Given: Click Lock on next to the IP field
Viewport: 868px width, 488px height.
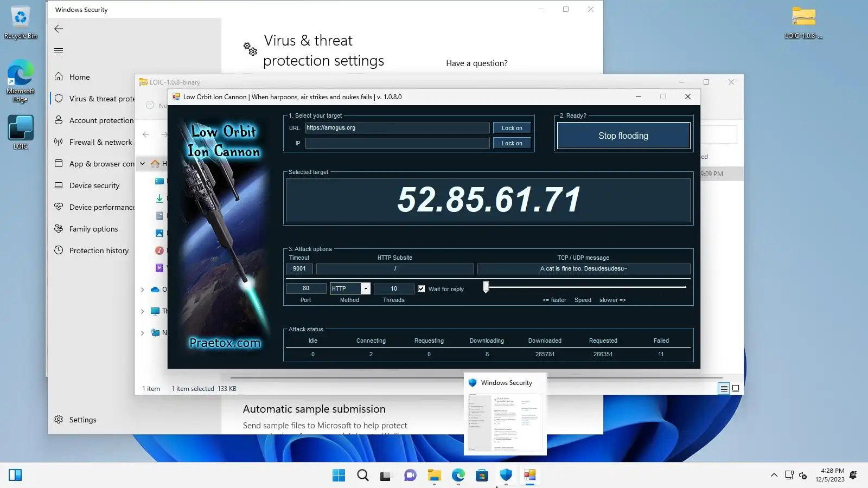Looking at the screenshot, I should tap(512, 143).
